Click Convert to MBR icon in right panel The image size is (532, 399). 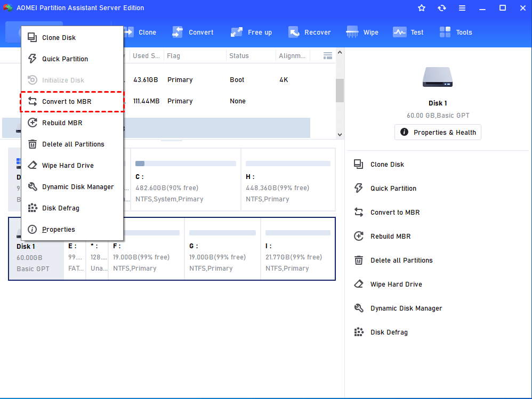[x=359, y=212]
